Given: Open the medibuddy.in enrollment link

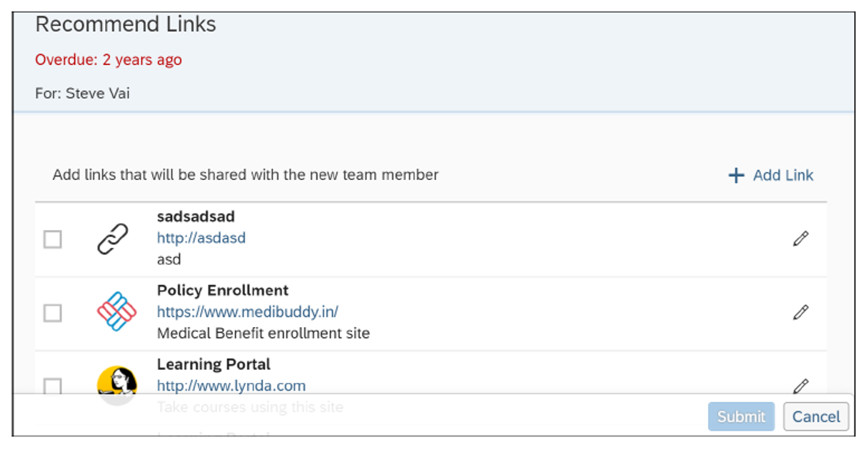Looking at the screenshot, I should (247, 311).
